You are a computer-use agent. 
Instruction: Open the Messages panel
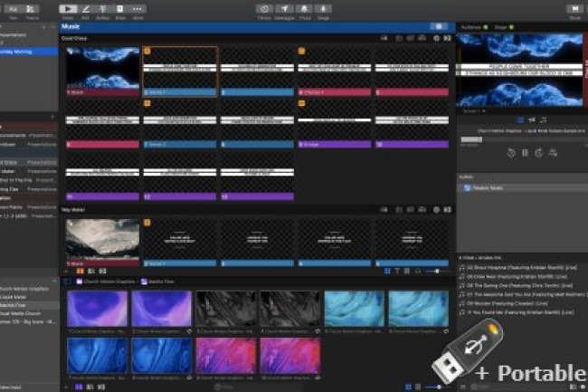tap(284, 9)
